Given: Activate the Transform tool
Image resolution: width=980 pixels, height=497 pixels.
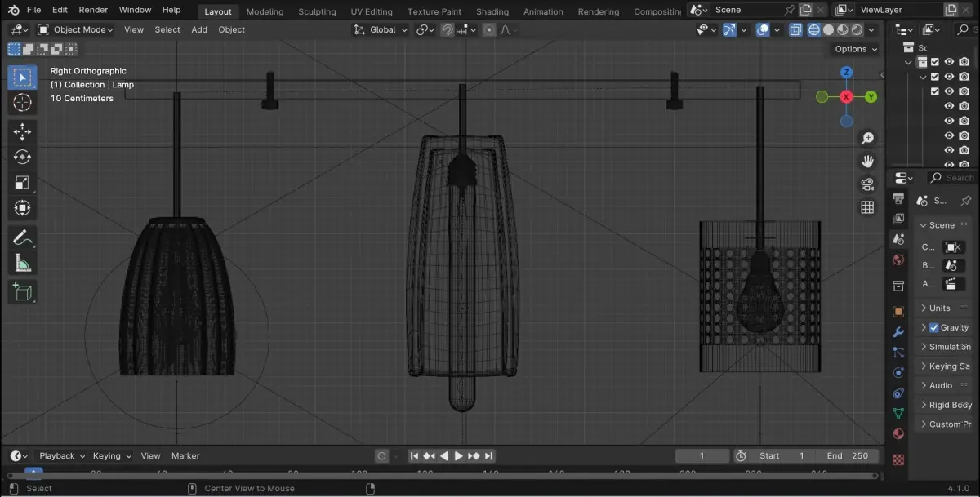Looking at the screenshot, I should (x=22, y=207).
